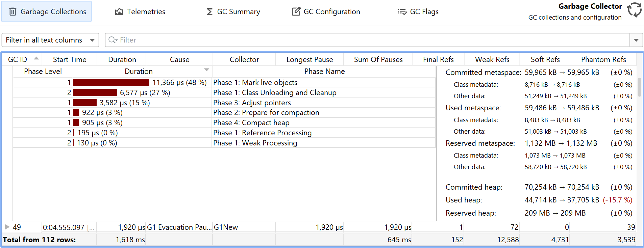Click the Mark live objects duration bar
Screen dimensions: 644x248
[x=111, y=83]
